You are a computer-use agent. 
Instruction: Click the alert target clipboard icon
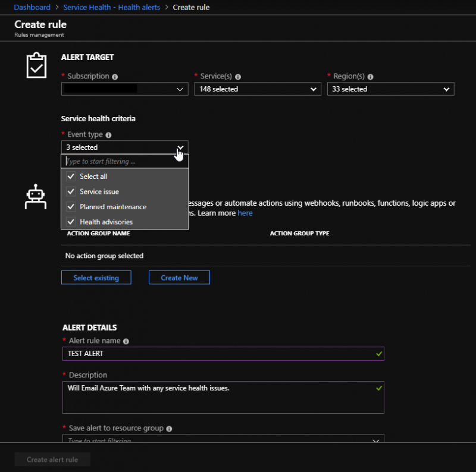(x=37, y=64)
